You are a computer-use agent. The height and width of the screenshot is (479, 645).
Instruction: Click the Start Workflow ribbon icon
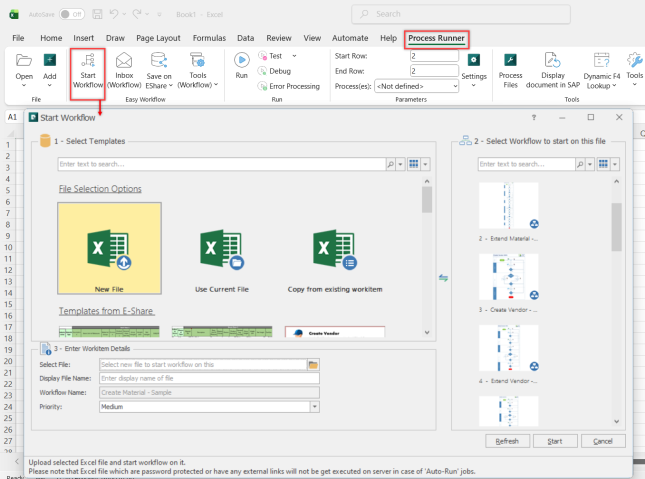[x=88, y=61]
